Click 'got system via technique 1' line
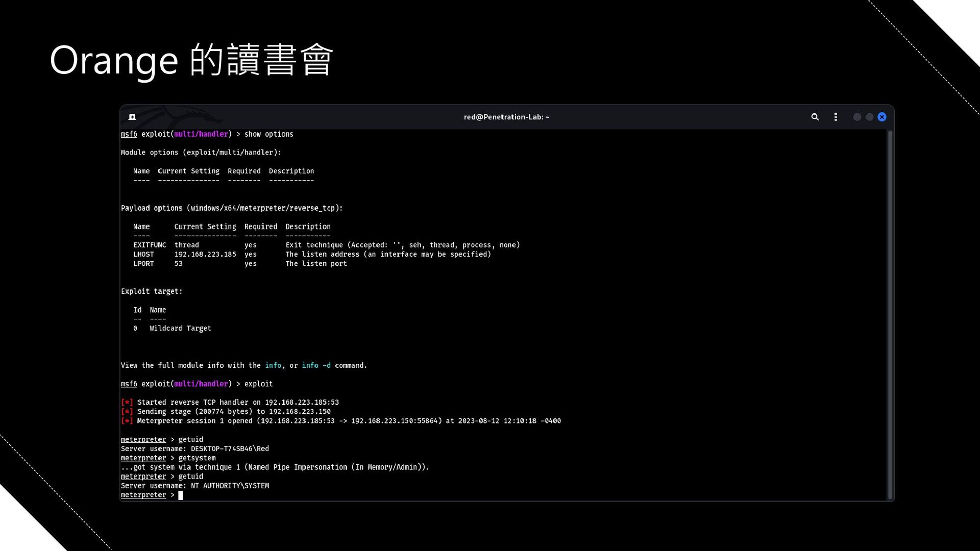The height and width of the screenshot is (551, 980). coord(275,467)
